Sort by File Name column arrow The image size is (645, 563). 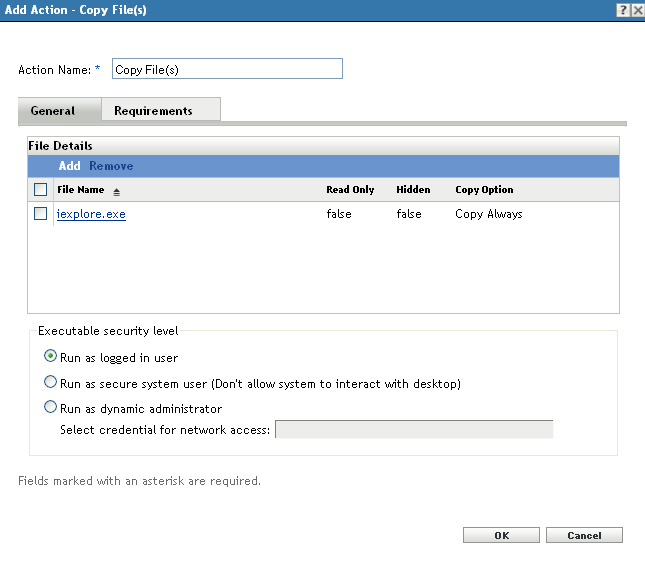[x=116, y=192]
